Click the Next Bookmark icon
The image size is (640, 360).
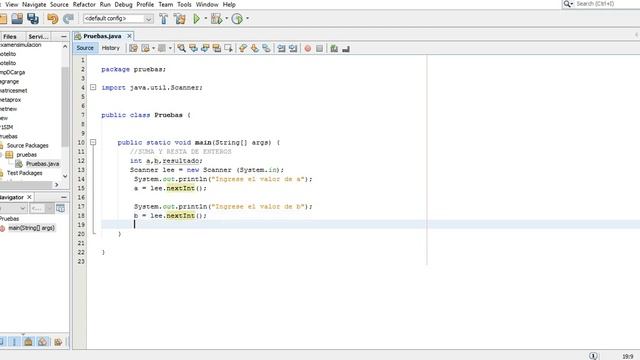(x=255, y=48)
